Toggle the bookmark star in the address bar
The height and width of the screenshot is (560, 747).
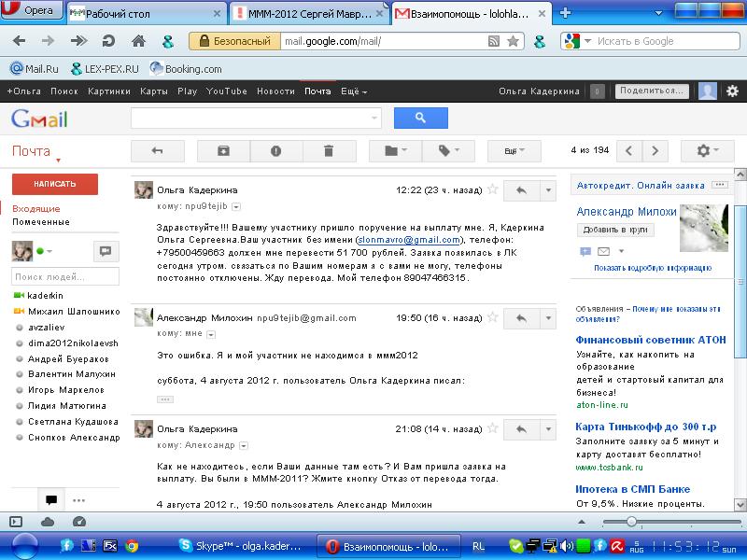click(x=513, y=41)
